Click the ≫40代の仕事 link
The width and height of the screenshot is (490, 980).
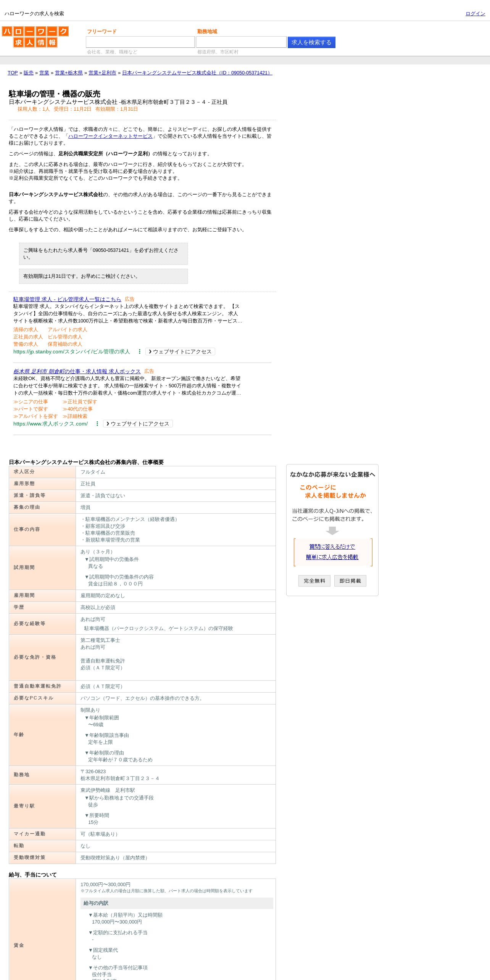click(x=77, y=409)
